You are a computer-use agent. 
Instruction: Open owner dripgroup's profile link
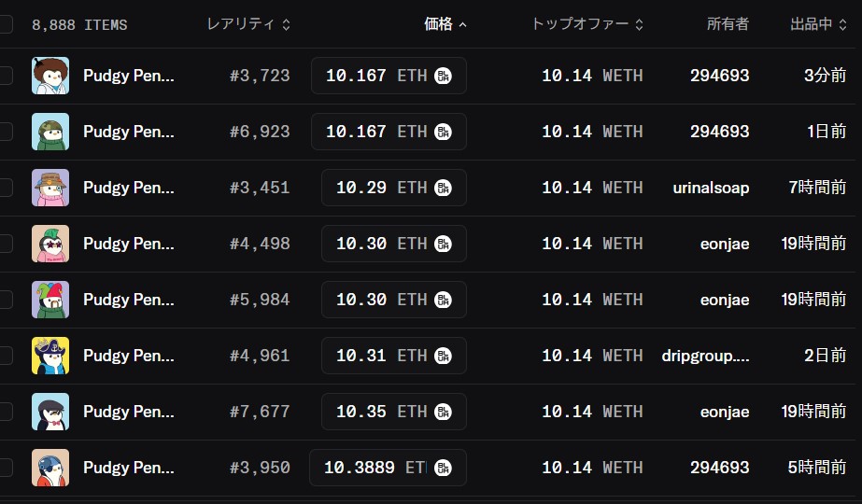[x=705, y=356]
